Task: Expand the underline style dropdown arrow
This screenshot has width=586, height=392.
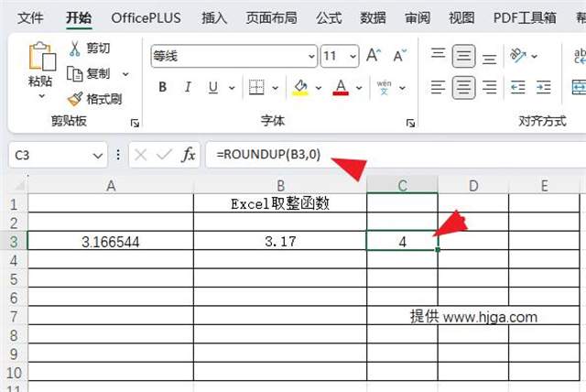Action: point(232,88)
